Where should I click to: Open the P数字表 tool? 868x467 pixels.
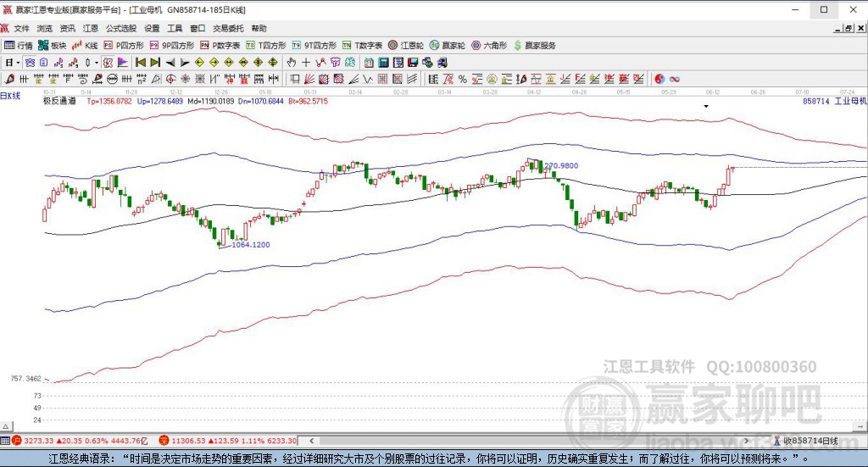tap(220, 46)
